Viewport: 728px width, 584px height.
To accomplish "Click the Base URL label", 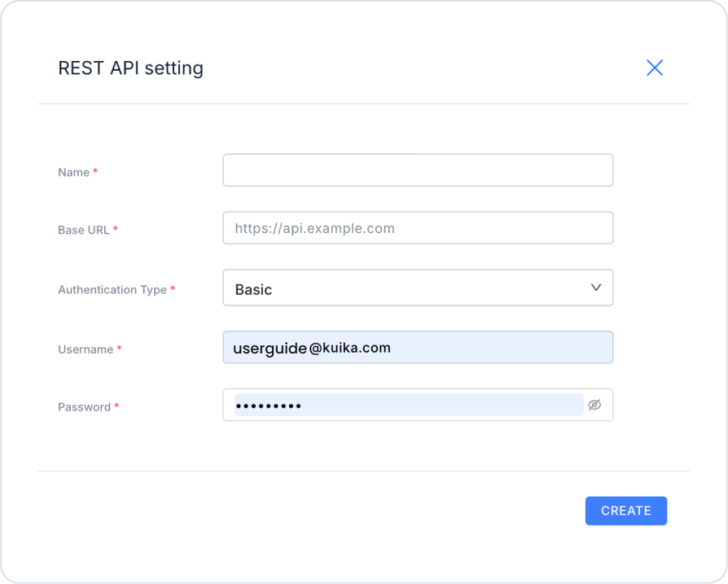I will (83, 231).
